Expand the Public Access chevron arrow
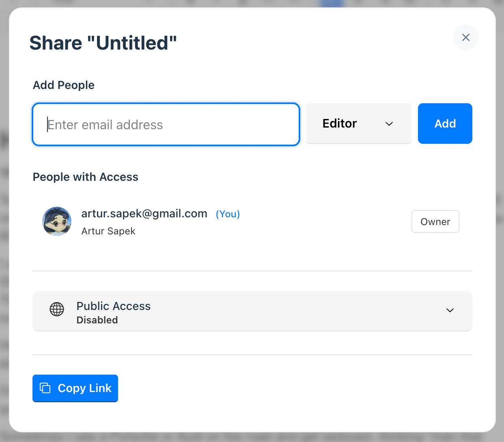 450,310
